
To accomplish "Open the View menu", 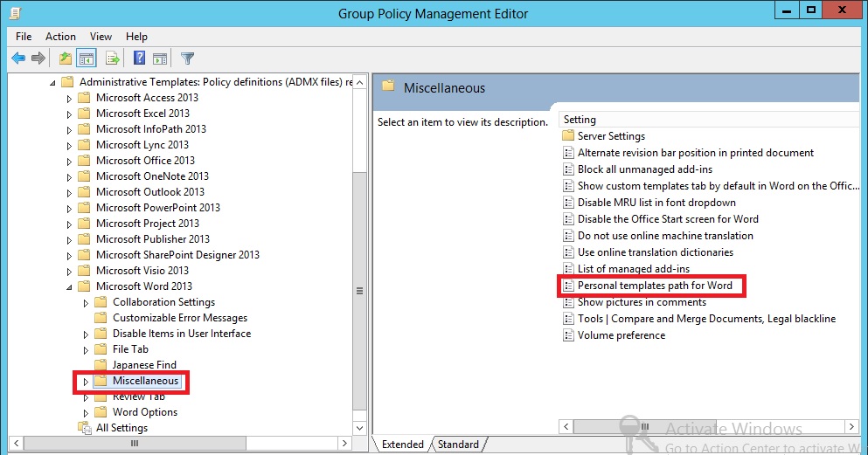I will (101, 37).
